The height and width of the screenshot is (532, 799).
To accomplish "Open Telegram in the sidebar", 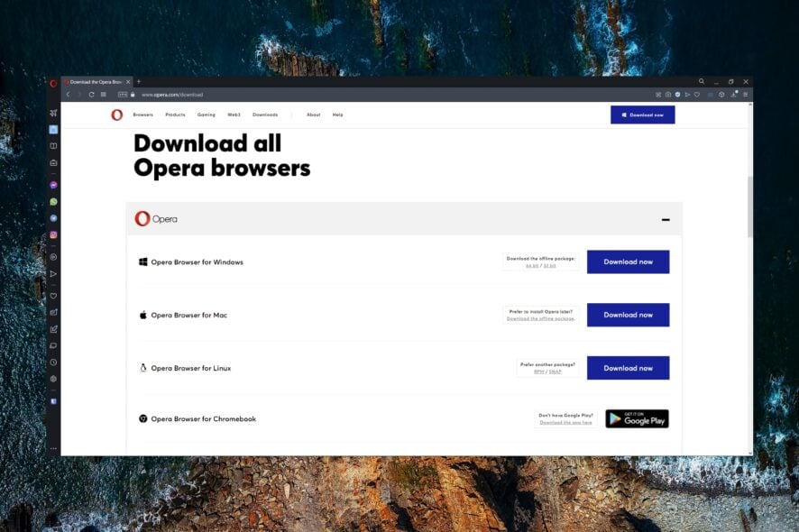I will (x=53, y=218).
